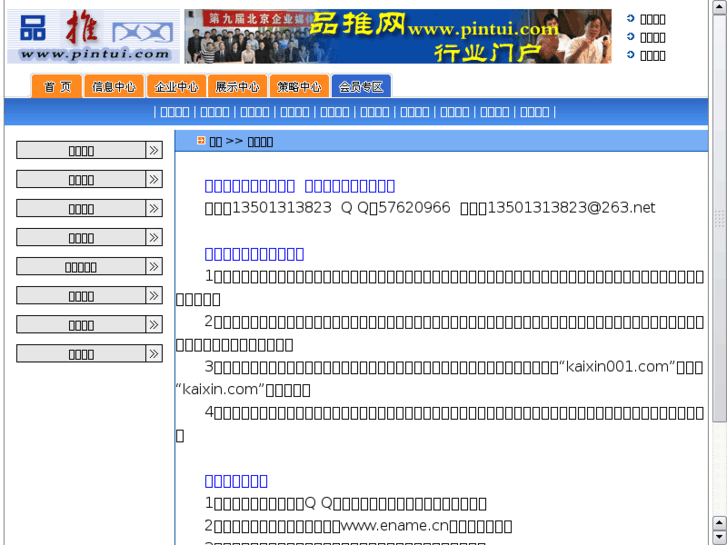The height and width of the screenshot is (545, 727).
Task: Open the second link right of the banner
Action: 652,37
